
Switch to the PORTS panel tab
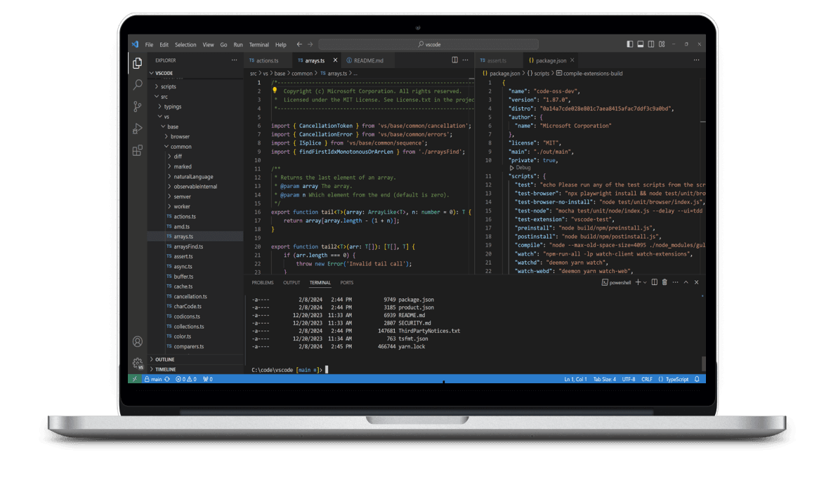coord(347,282)
